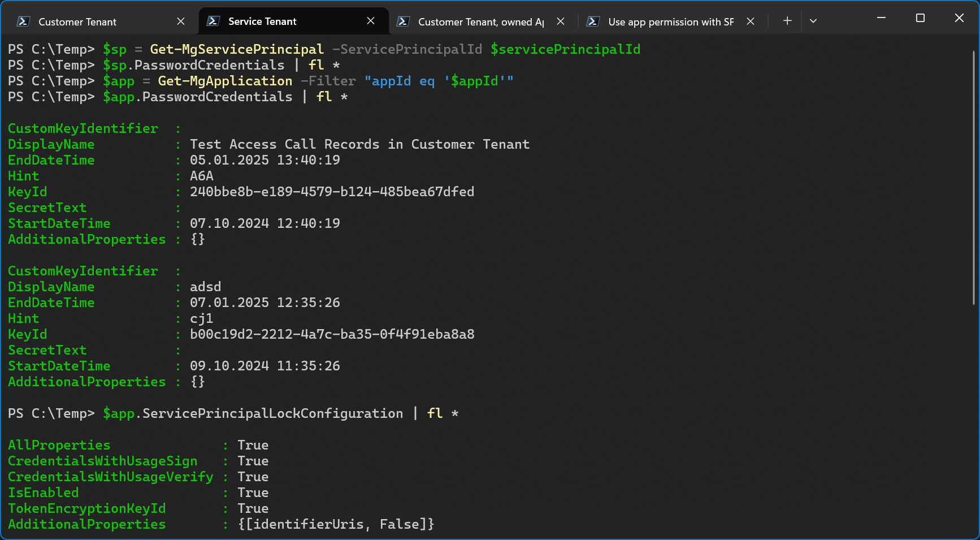The width and height of the screenshot is (980, 540).
Task: Open a new terminal tab with the plus icon
Action: [x=787, y=20]
